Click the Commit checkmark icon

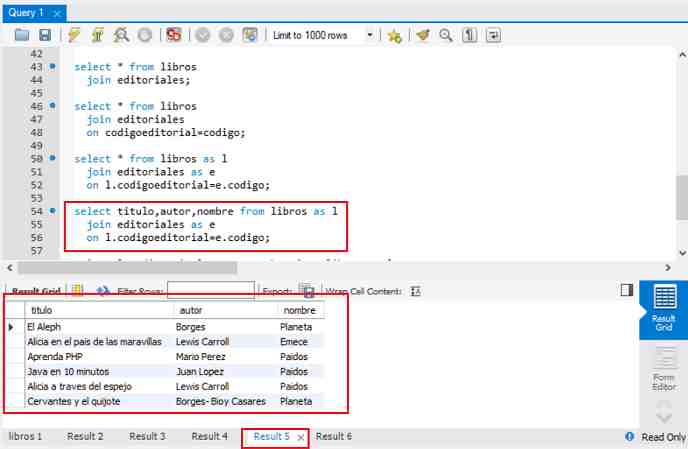click(x=203, y=35)
